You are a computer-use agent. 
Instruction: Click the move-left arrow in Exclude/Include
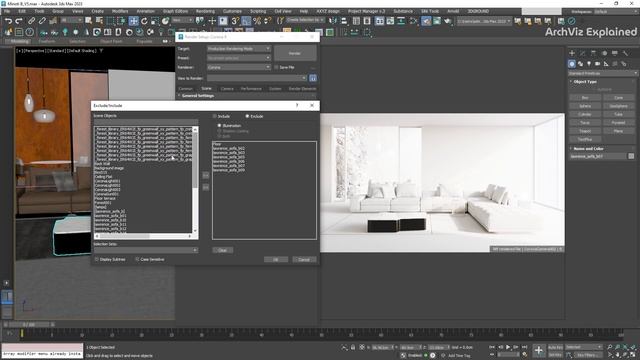tap(206, 187)
